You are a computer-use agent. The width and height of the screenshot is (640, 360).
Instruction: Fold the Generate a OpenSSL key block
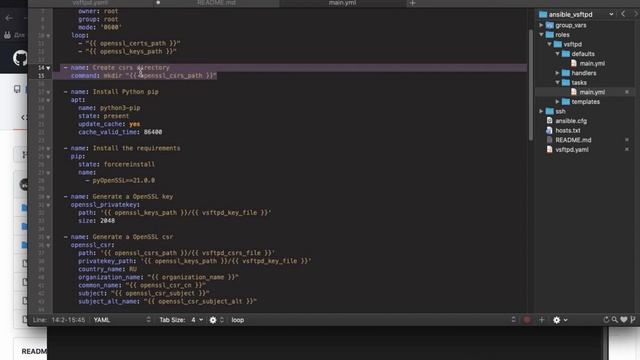click(x=48, y=197)
